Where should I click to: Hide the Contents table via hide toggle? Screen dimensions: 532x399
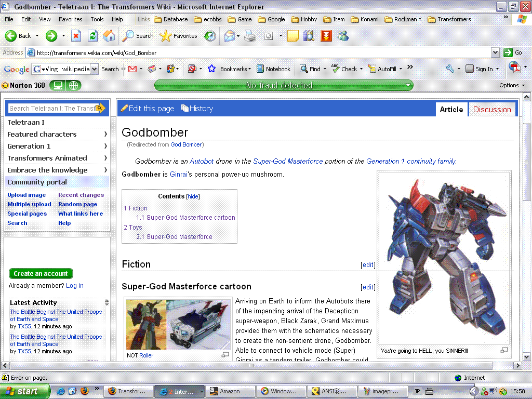[x=193, y=196]
